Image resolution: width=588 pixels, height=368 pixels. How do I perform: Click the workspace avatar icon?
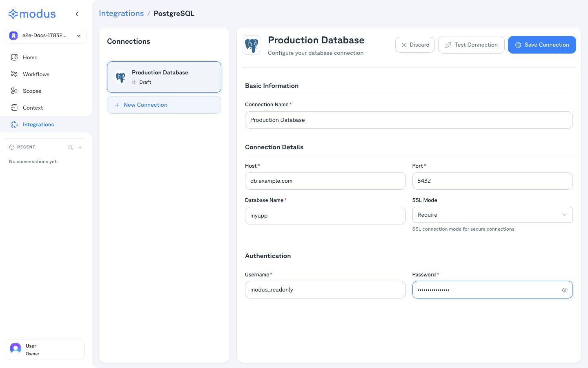pyautogui.click(x=13, y=36)
